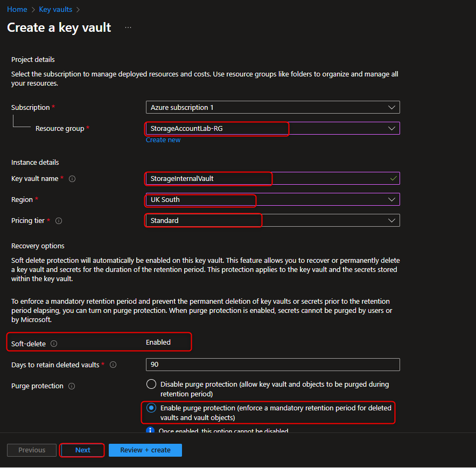View Days to retain deleted vaults info icon
476x468 pixels.
click(x=113, y=365)
